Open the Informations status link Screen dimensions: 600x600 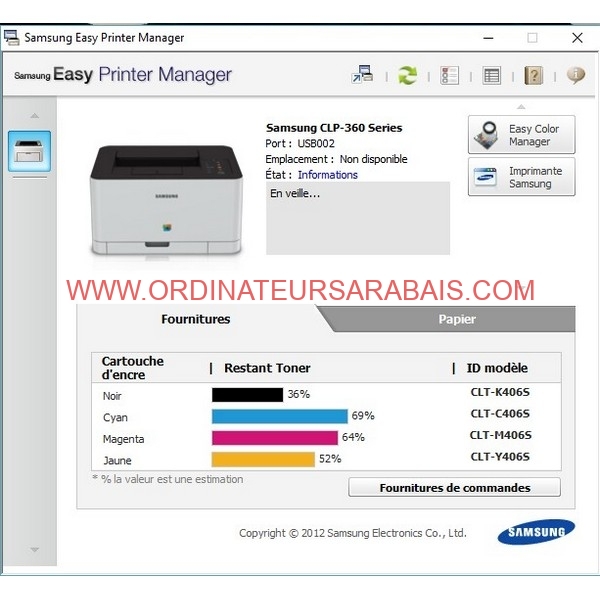[327, 175]
